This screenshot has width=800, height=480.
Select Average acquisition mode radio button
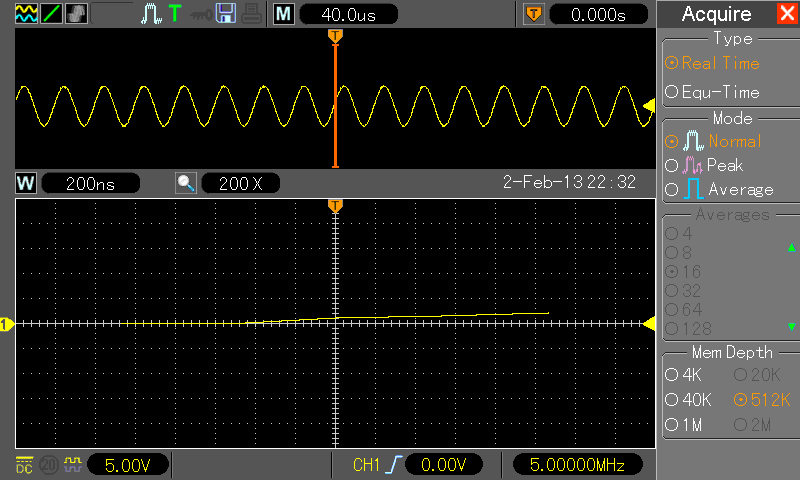click(x=671, y=190)
